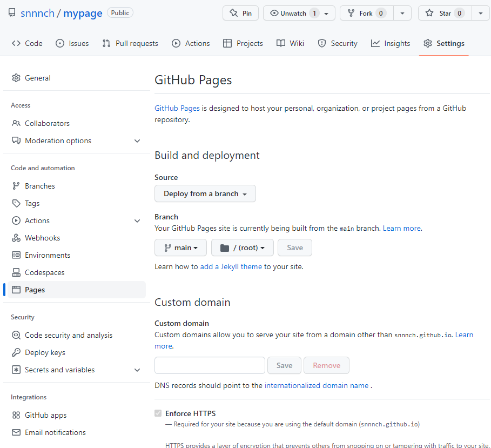Toggle the Enforce HTTPS checkbox
The height and width of the screenshot is (448, 491).
coord(158,413)
